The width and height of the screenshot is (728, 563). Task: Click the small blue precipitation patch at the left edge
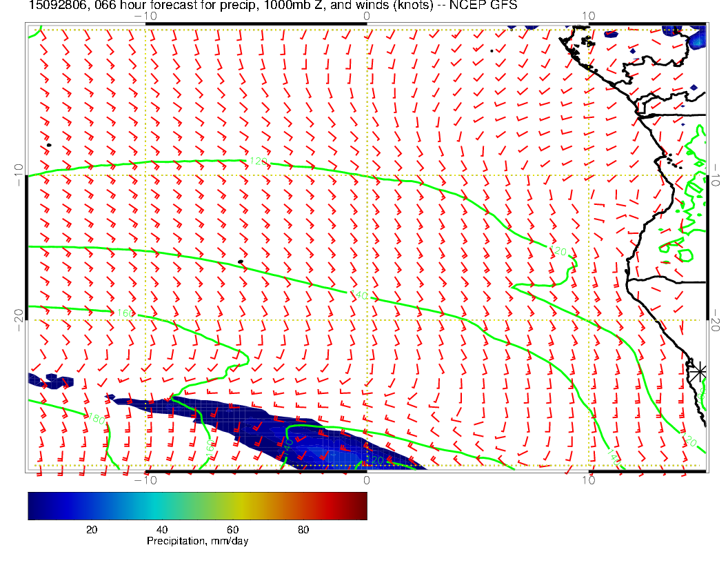50,380
